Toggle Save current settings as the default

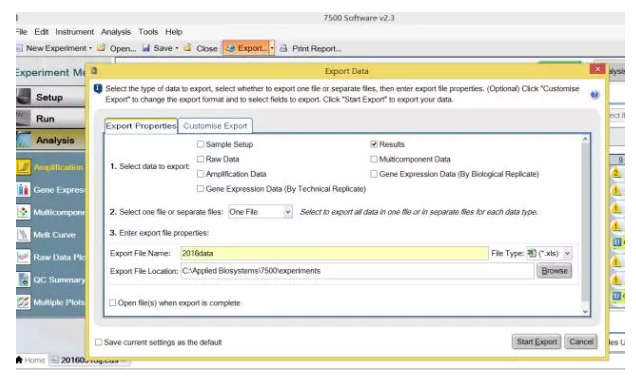tap(98, 342)
